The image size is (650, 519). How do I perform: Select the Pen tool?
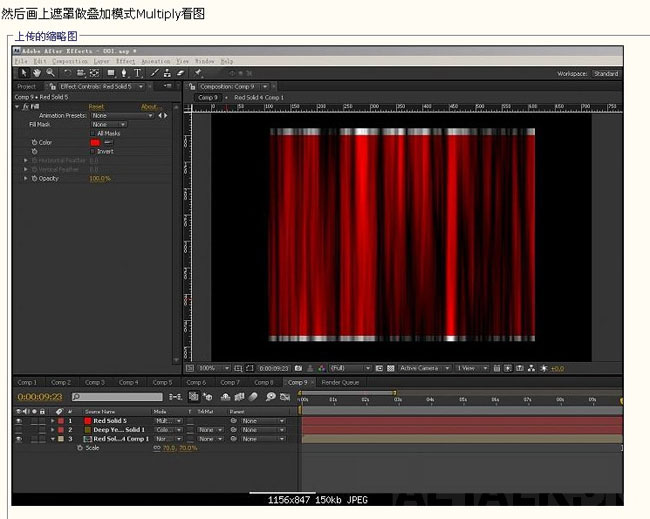pos(124,73)
